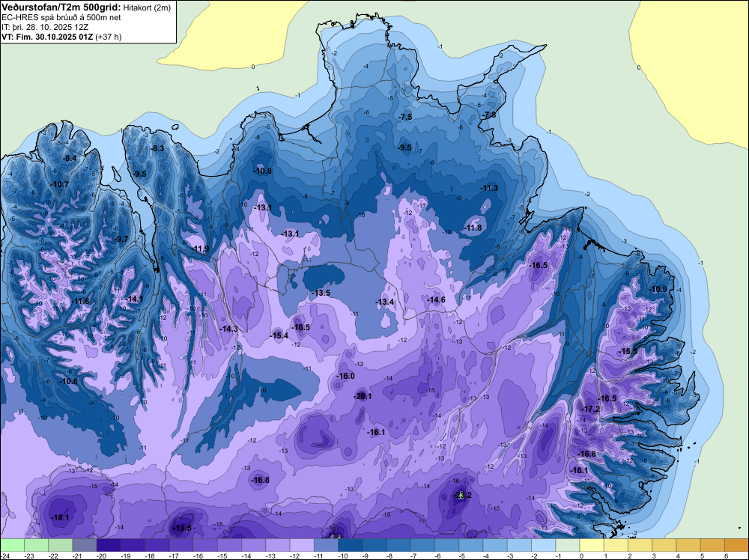
Task: Click the -24 legend color swatch
Action: pos(12,545)
